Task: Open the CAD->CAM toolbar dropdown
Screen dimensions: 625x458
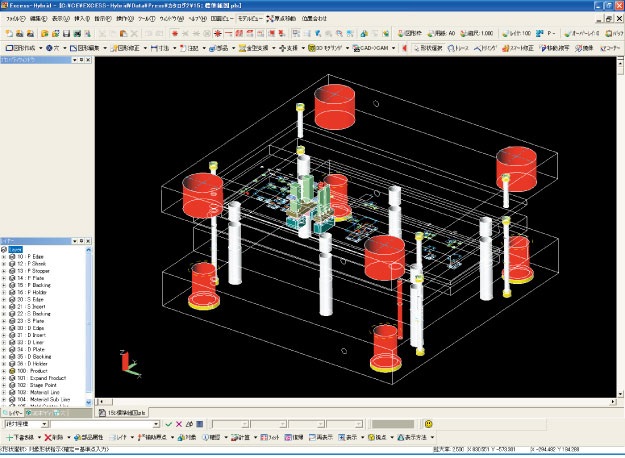Action: [x=376, y=47]
